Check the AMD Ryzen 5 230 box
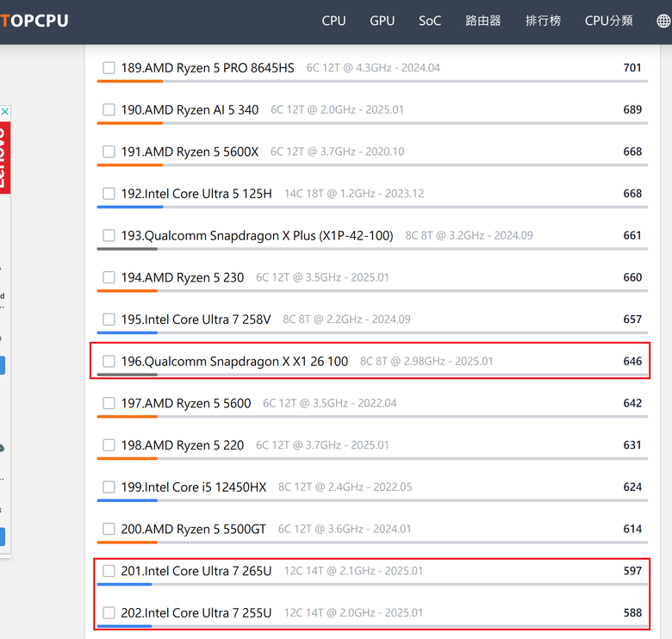The image size is (672, 639). [x=109, y=277]
